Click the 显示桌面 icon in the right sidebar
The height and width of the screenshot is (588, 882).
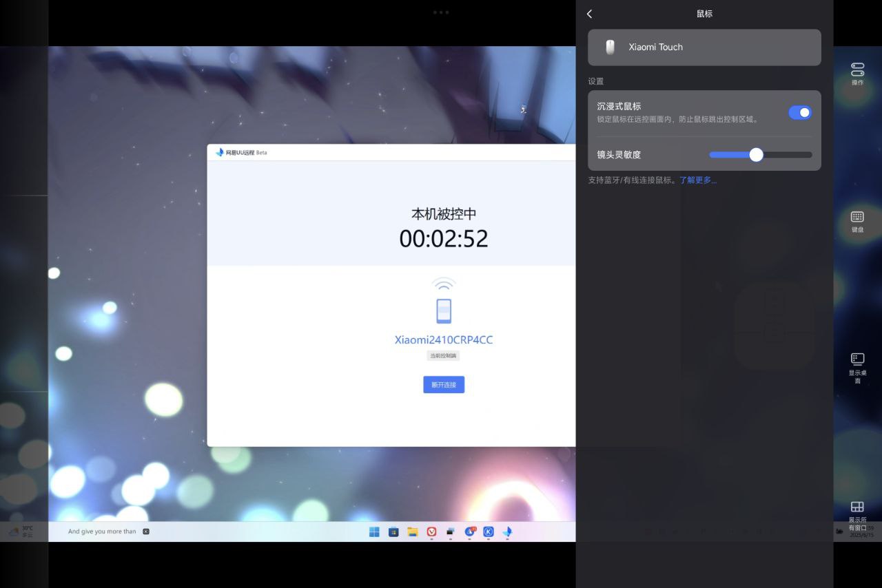[x=857, y=368]
